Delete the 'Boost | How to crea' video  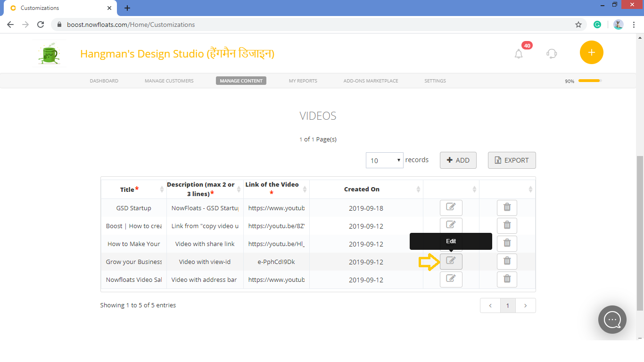click(507, 226)
